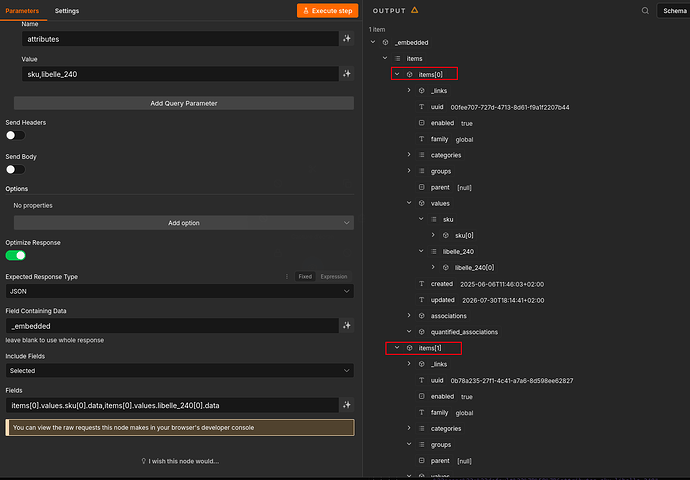Click the quantified_associations tree row

pyautogui.click(x=464, y=332)
